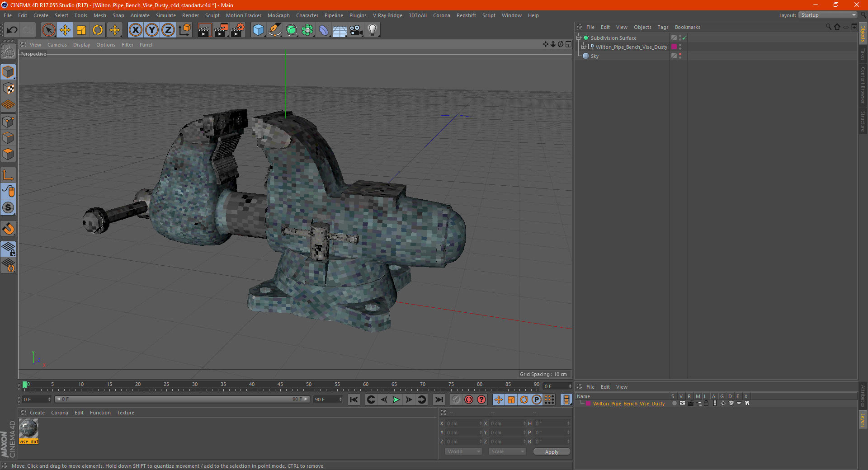Click the Undo arrow icon
Screen dimensions: 868x470
tap(12, 30)
